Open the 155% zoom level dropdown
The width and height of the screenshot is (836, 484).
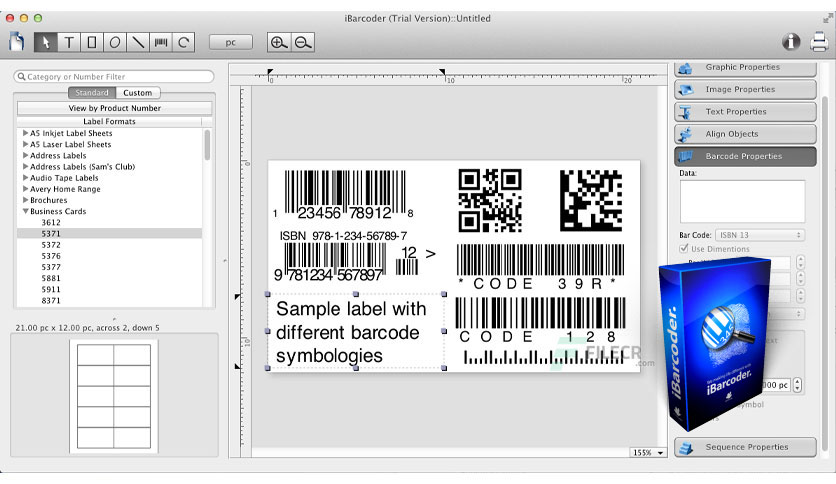pos(648,453)
